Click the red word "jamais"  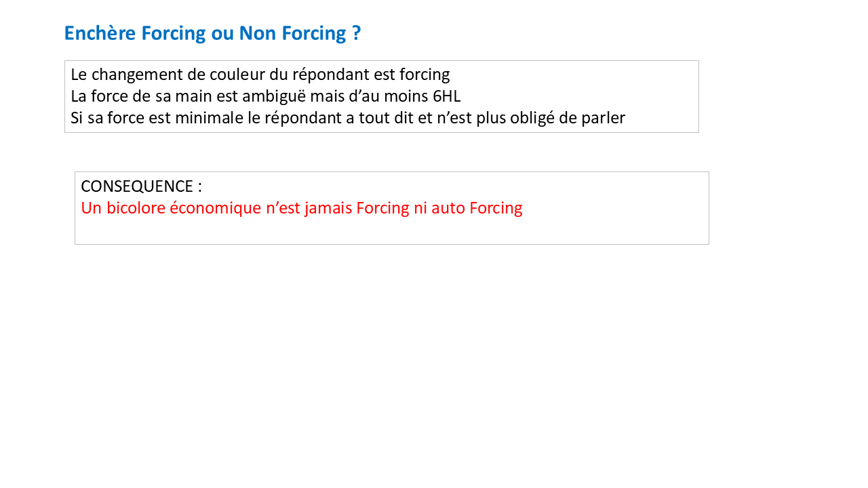point(328,208)
